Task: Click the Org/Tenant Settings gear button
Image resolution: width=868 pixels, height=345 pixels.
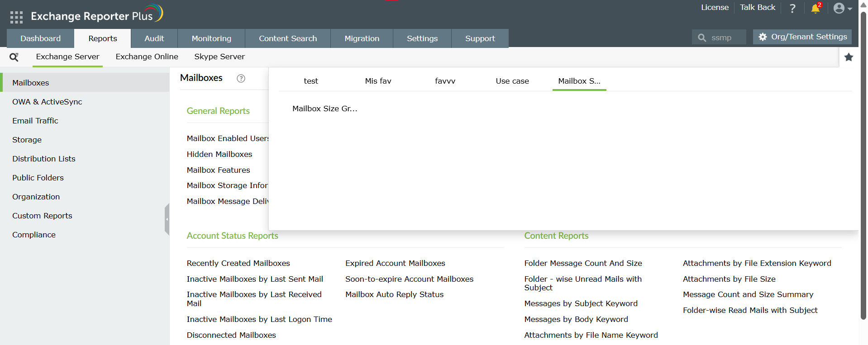Action: [802, 37]
